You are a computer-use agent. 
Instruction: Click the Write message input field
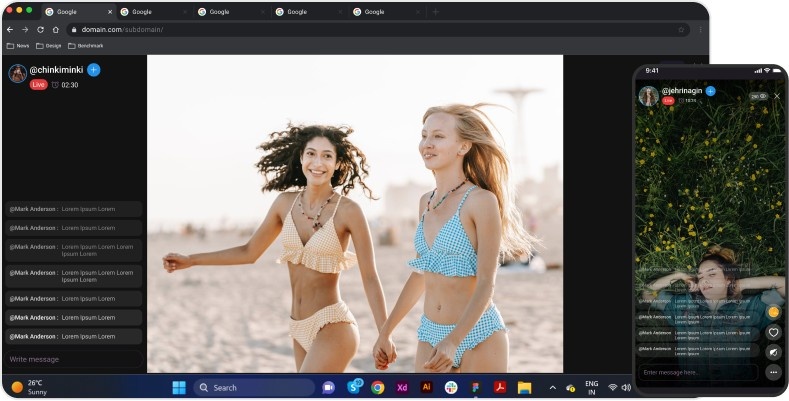pos(73,359)
